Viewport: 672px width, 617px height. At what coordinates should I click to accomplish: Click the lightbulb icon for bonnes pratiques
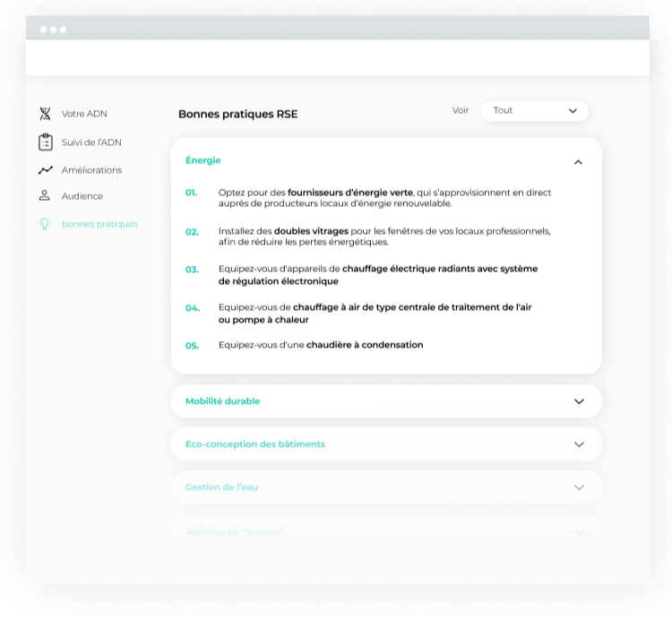45,224
